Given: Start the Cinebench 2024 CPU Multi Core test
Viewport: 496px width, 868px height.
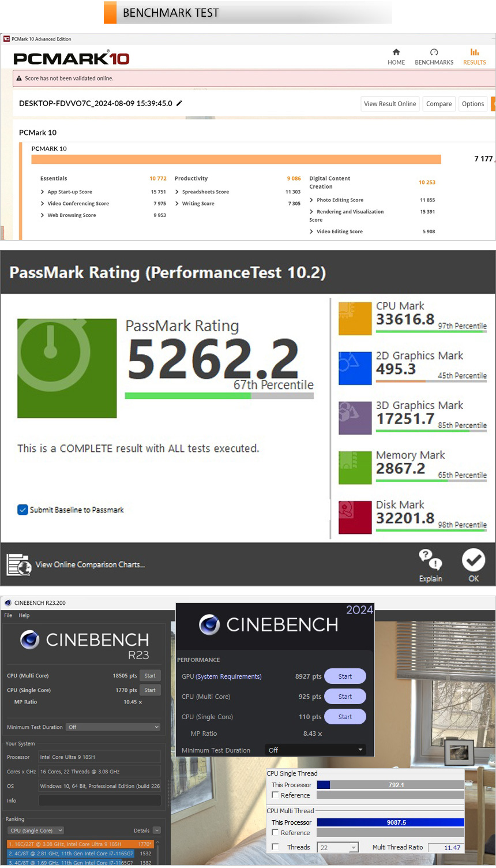Looking at the screenshot, I should [345, 697].
